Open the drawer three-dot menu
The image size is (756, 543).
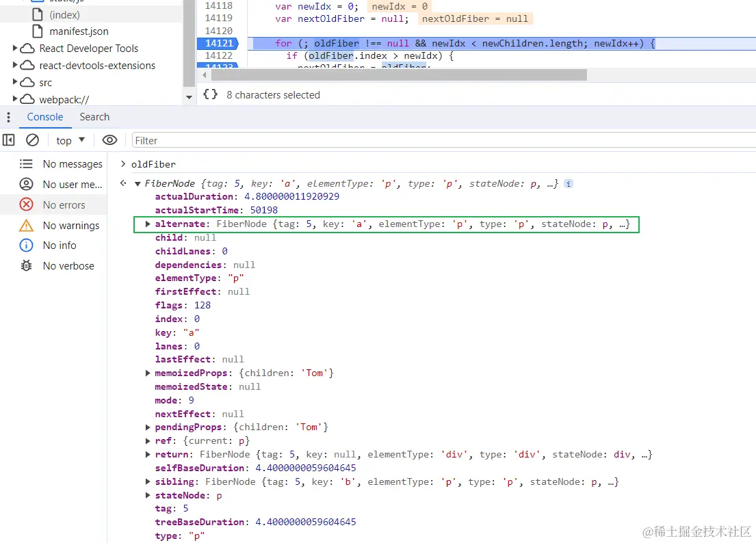click(x=8, y=117)
